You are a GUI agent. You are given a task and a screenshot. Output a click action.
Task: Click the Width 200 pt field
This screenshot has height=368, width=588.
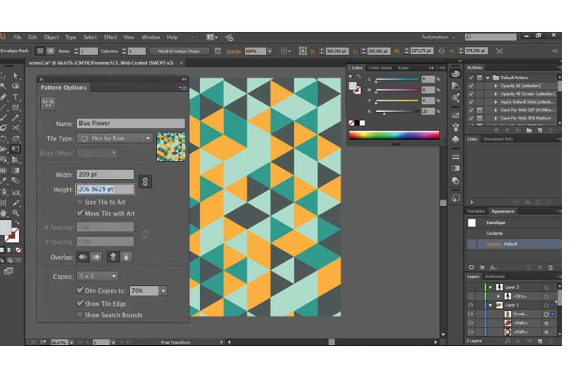(105, 174)
